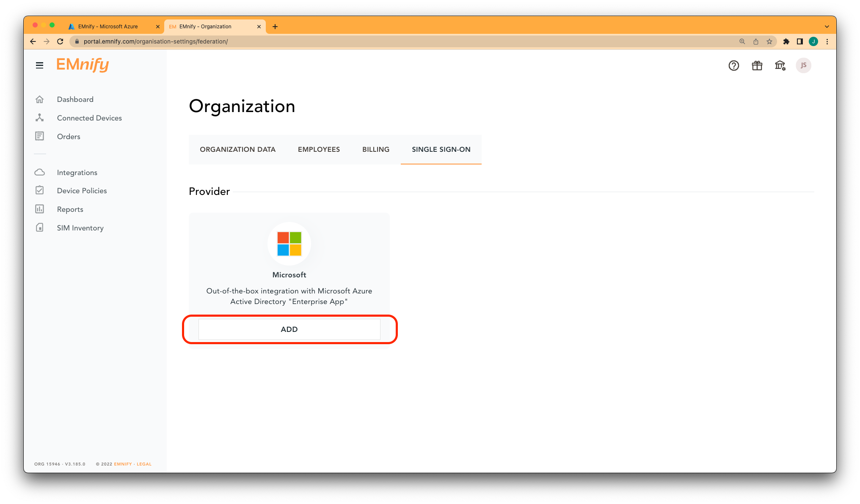Bookmark page with star icon
860x504 pixels.
pyautogui.click(x=769, y=41)
